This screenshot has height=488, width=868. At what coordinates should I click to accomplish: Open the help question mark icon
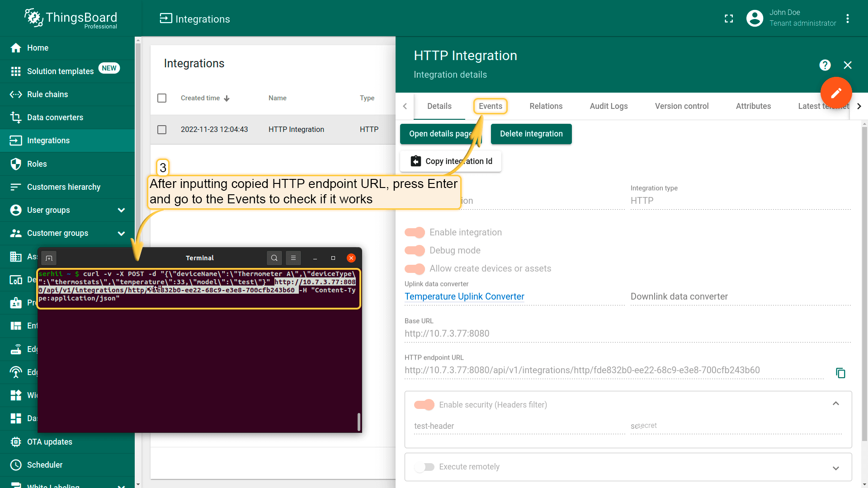coord(825,65)
